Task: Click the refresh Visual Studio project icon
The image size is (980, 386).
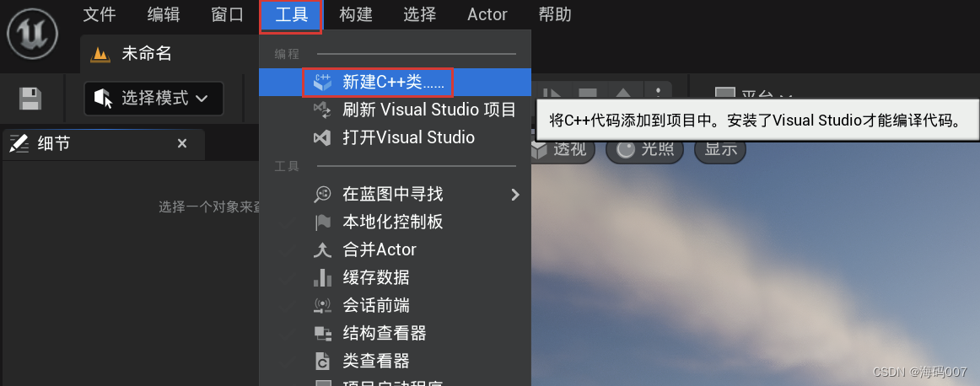Action: (322, 110)
